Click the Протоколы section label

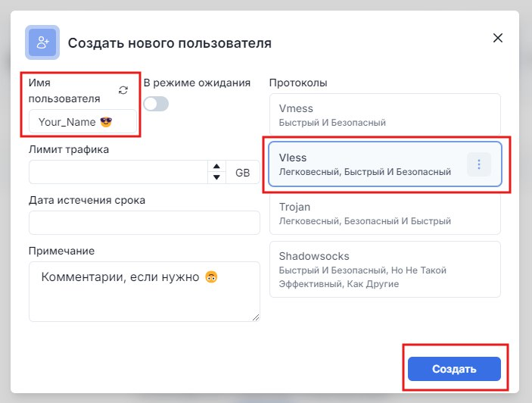[x=298, y=83]
